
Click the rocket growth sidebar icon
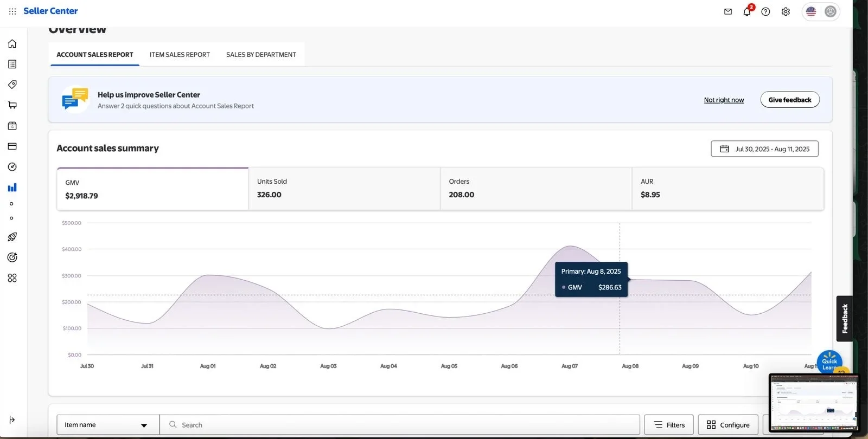click(x=12, y=237)
